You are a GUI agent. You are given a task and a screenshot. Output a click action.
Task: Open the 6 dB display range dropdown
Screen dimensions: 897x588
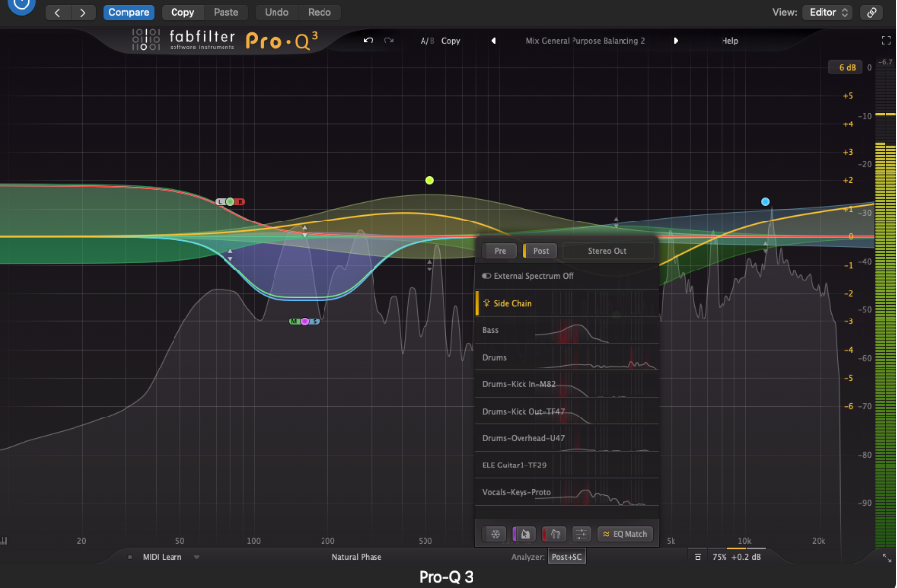[846, 67]
